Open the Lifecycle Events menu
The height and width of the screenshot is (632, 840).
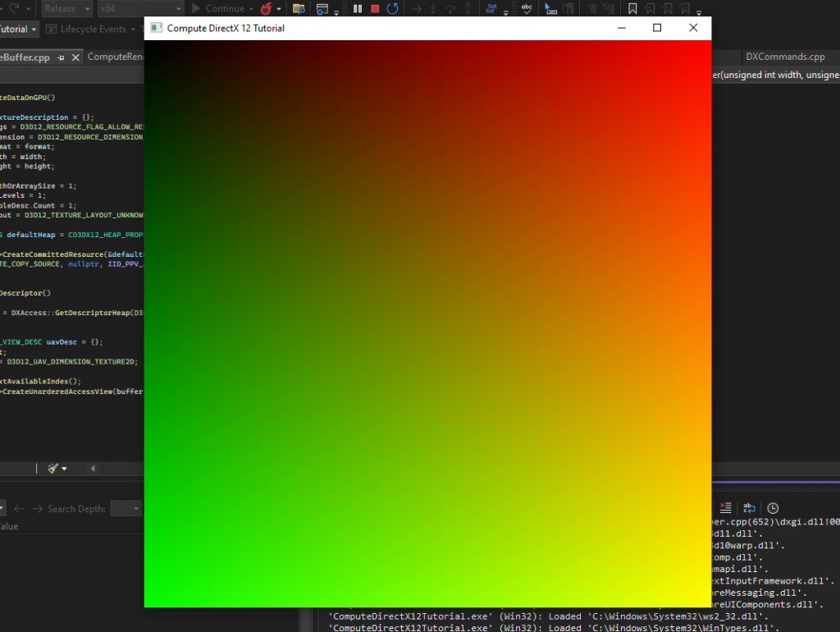[94, 29]
